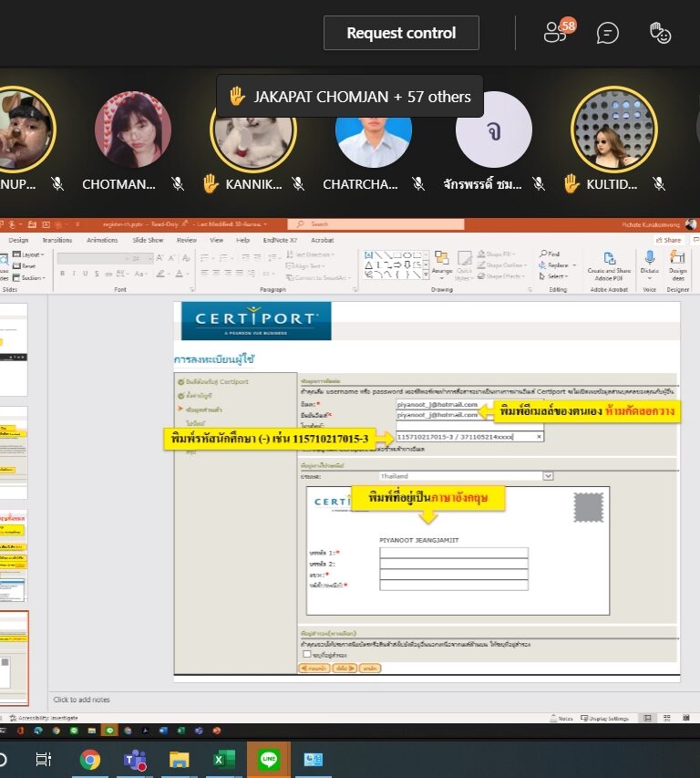
Task: Expand the shapes gallery more arrow
Action: [426, 275]
